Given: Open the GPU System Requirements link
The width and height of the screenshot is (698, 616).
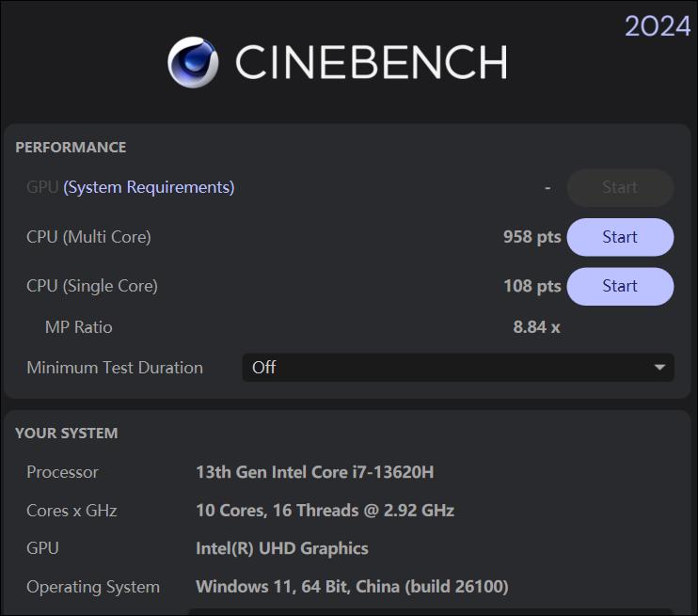Looking at the screenshot, I should point(149,187).
